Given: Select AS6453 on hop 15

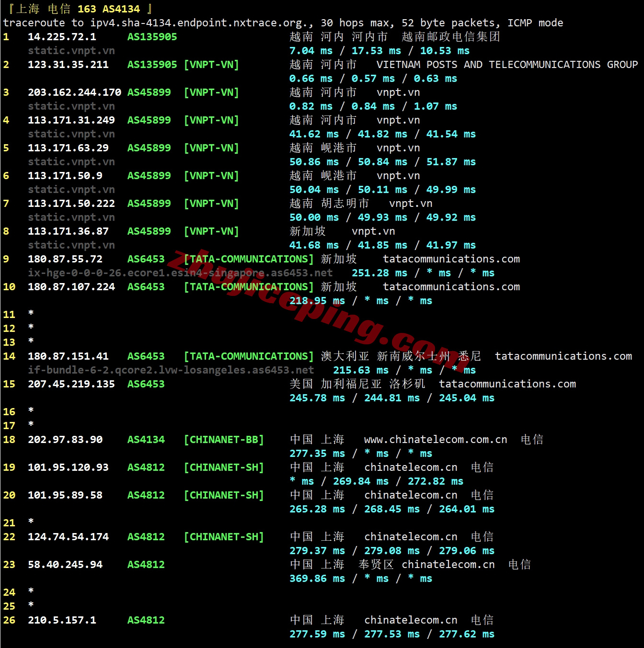Looking at the screenshot, I should [x=146, y=384].
